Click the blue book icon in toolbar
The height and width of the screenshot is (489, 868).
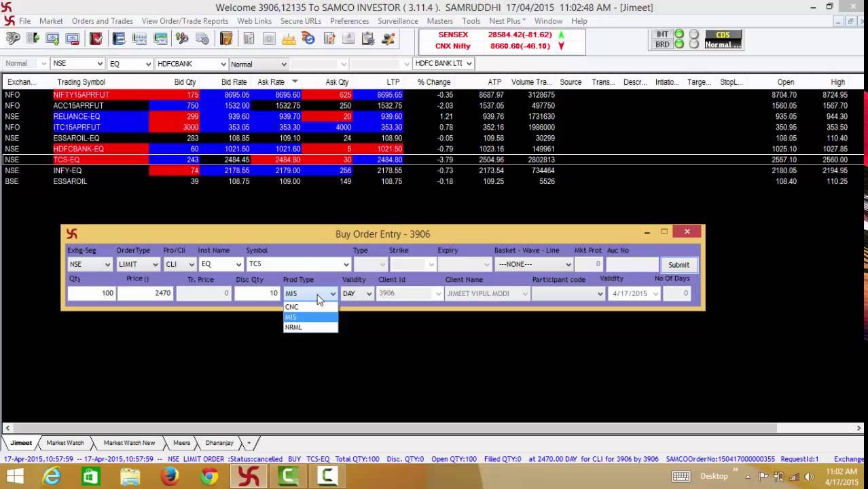click(119, 39)
